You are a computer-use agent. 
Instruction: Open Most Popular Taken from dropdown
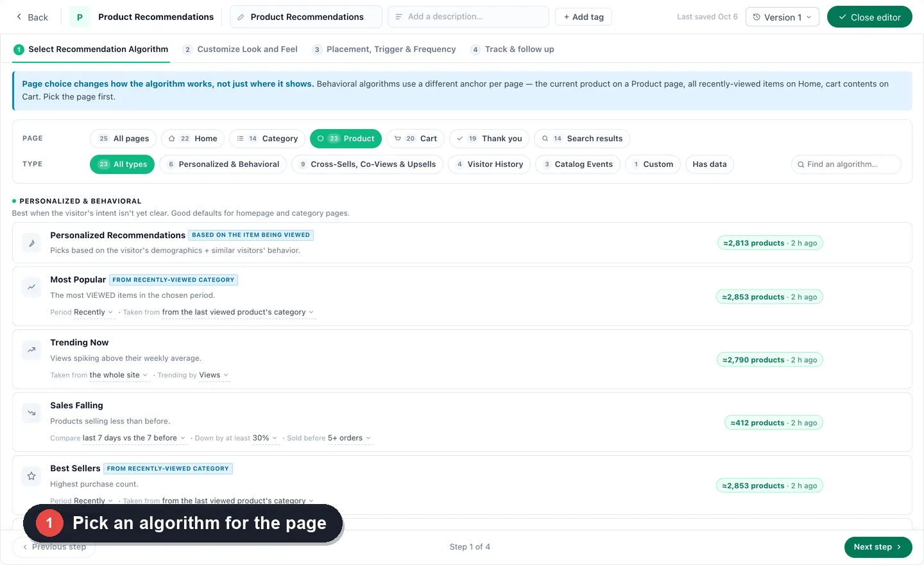click(238, 313)
